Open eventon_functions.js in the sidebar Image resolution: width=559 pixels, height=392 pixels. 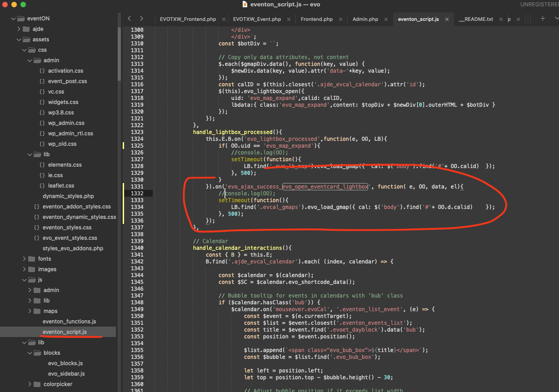[x=69, y=322]
